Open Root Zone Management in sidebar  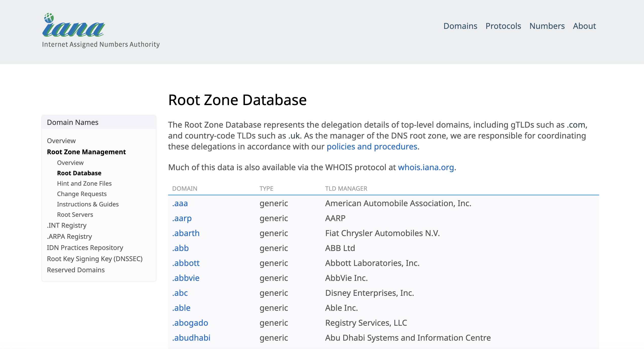[86, 152]
